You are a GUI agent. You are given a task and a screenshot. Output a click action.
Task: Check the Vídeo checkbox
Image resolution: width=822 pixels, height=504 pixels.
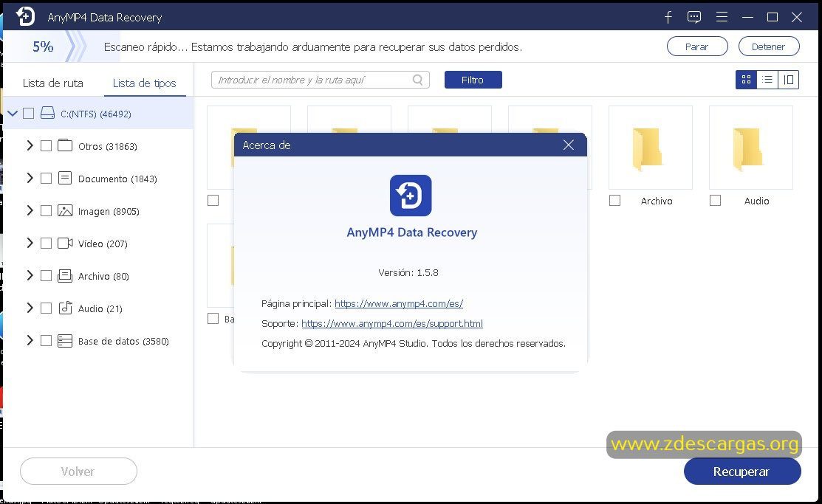tap(46, 243)
